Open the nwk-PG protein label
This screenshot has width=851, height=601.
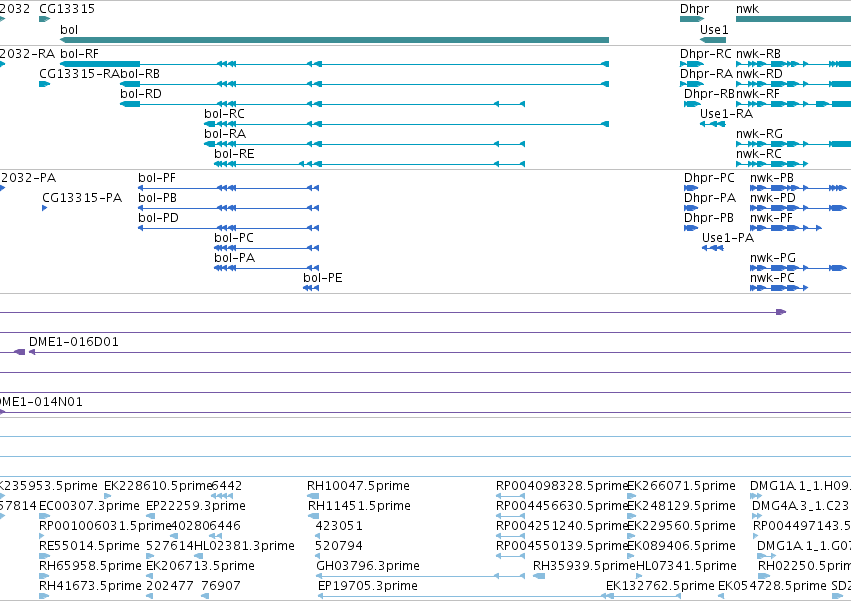tap(773, 258)
